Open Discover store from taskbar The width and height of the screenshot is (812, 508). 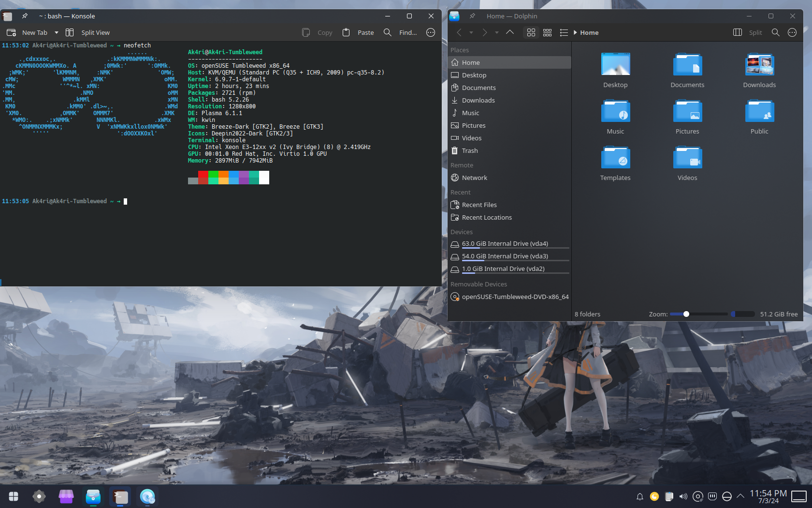click(66, 496)
